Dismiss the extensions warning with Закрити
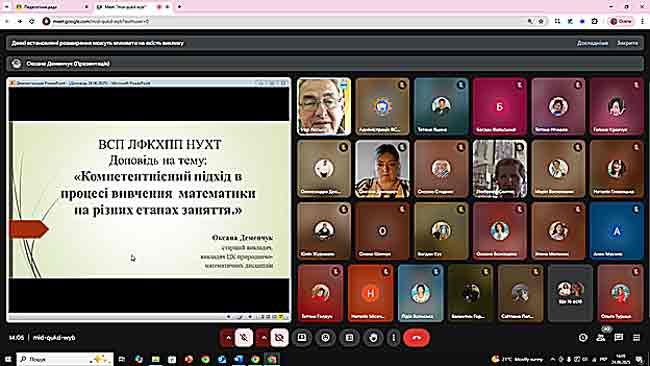This screenshot has width=650, height=366. click(x=628, y=43)
